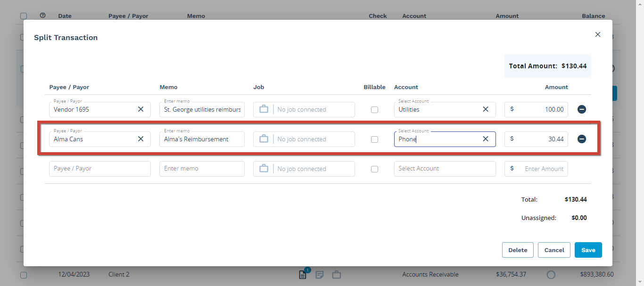Click the job briefcase icon in Alma Cans row
644x286 pixels.
(264, 139)
